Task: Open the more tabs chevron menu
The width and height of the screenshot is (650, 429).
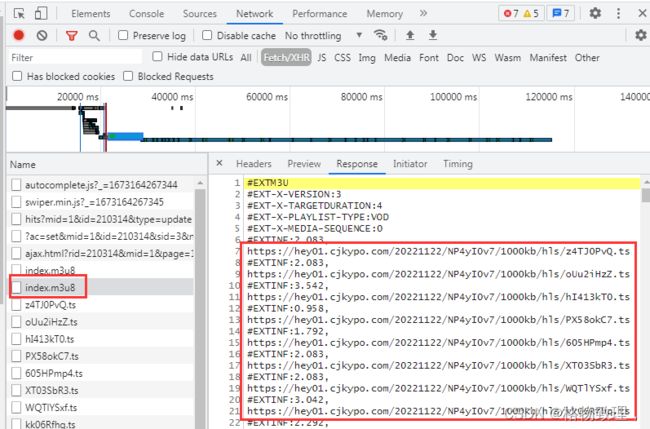Action: (423, 13)
